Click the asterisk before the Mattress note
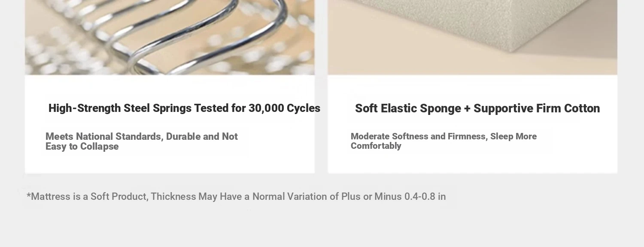 click(29, 196)
